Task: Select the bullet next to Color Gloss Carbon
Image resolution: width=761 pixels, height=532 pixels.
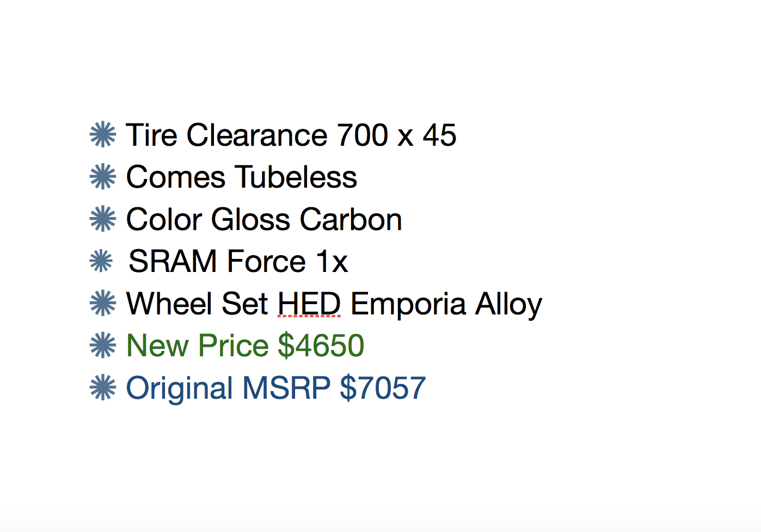Action: tap(103, 219)
